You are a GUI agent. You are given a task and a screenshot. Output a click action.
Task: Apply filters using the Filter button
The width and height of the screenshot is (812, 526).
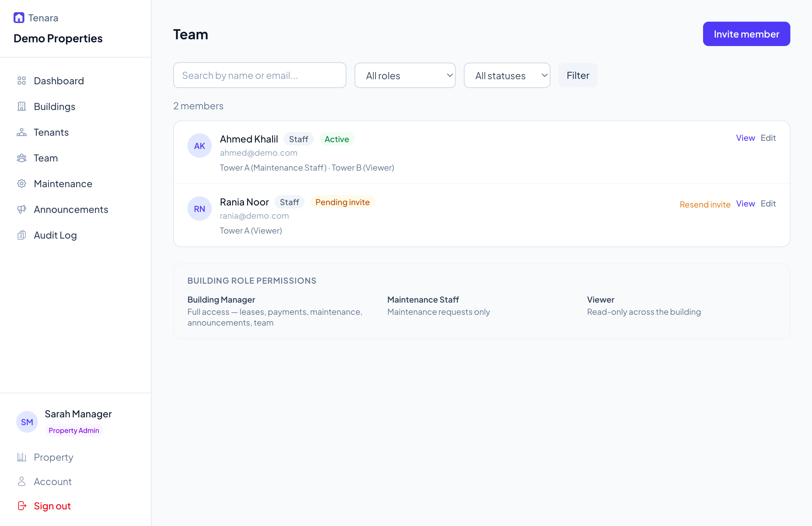[x=578, y=75]
